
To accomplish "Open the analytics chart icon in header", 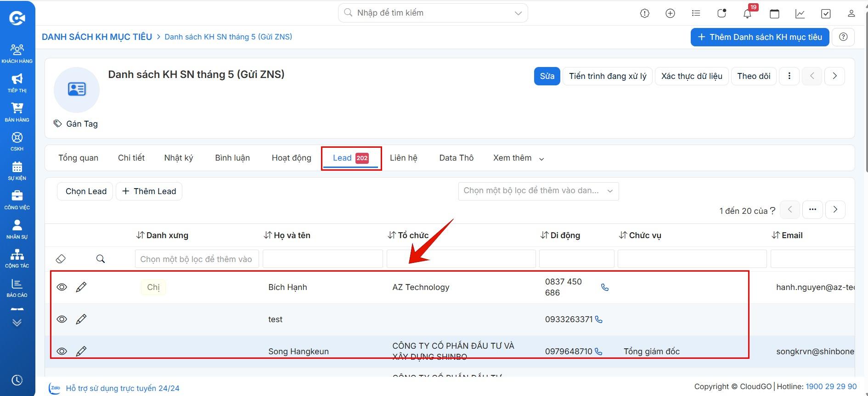I will 800,13.
